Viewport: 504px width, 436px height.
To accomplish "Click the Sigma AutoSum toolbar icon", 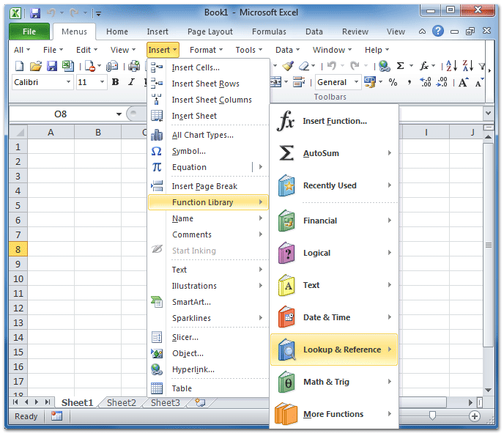I will (x=400, y=66).
